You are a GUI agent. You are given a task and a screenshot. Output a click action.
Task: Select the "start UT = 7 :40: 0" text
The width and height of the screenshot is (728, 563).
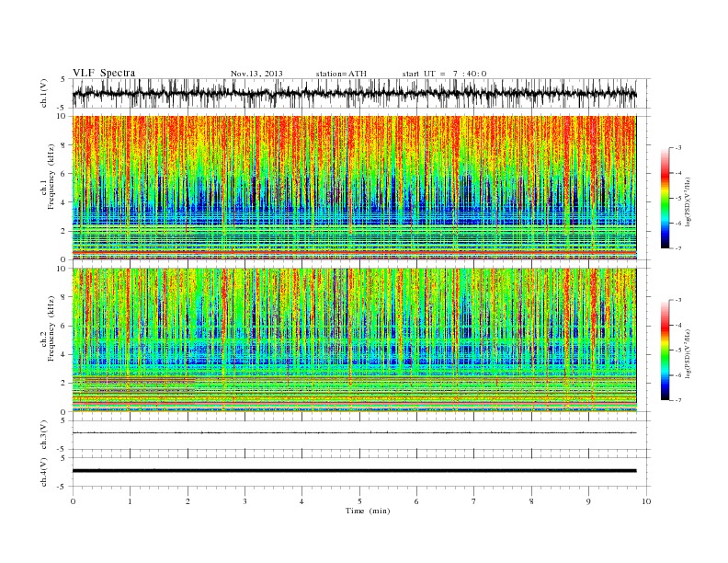[x=444, y=74]
